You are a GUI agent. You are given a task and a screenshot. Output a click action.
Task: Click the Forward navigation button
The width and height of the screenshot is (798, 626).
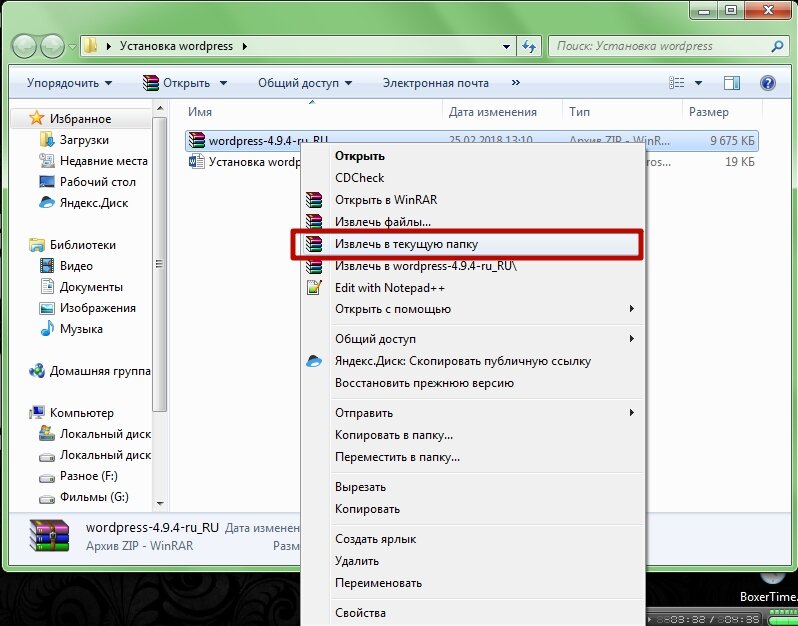tap(52, 47)
